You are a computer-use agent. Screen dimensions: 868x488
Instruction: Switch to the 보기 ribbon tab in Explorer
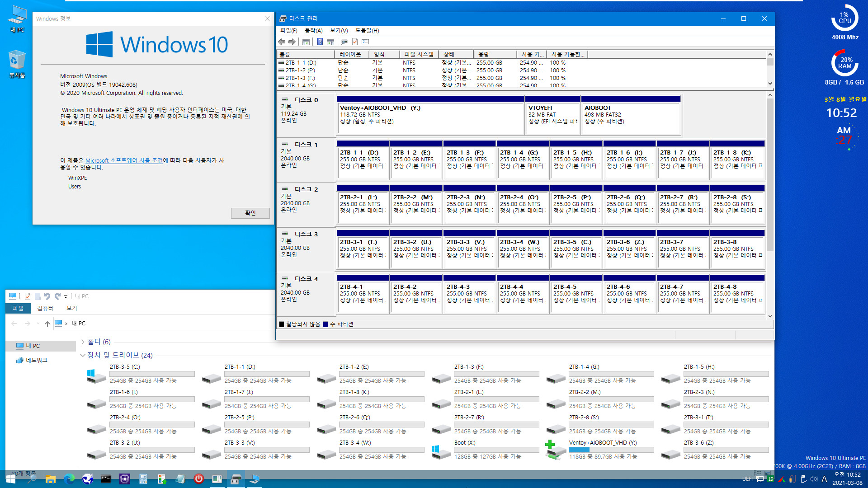pos(72,308)
